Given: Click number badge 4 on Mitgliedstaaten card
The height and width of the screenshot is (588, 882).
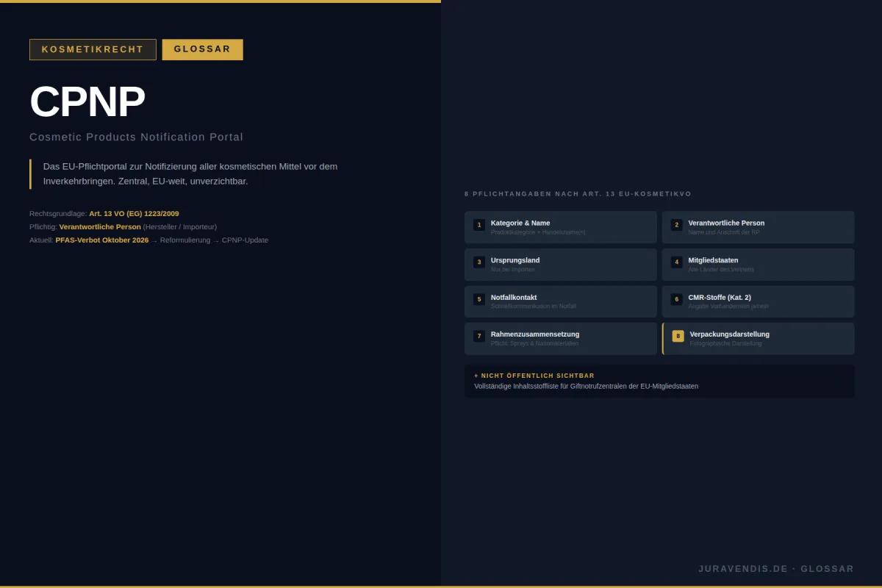Looking at the screenshot, I should (677, 262).
